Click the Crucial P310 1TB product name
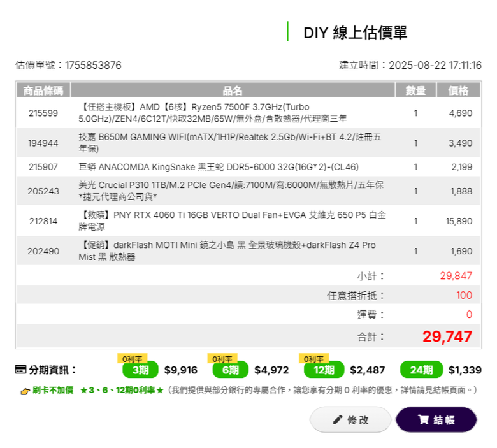 coord(231,191)
